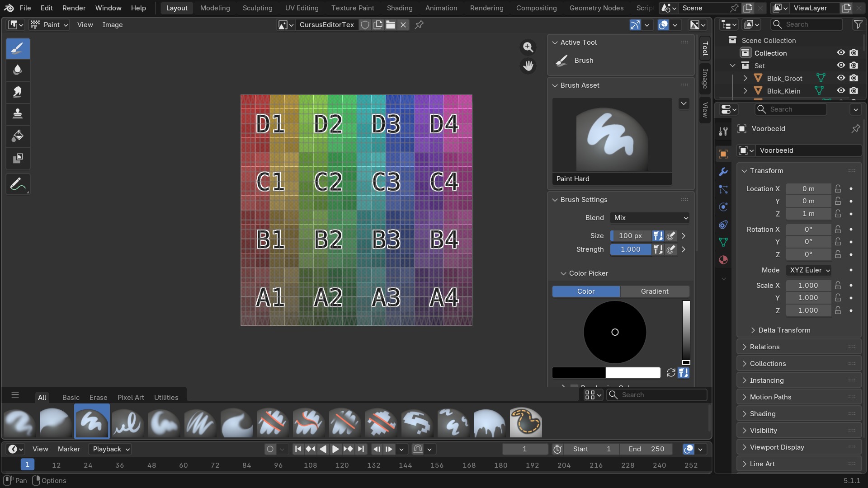
Task: Click the pan hand icon in viewport
Action: [x=528, y=66]
